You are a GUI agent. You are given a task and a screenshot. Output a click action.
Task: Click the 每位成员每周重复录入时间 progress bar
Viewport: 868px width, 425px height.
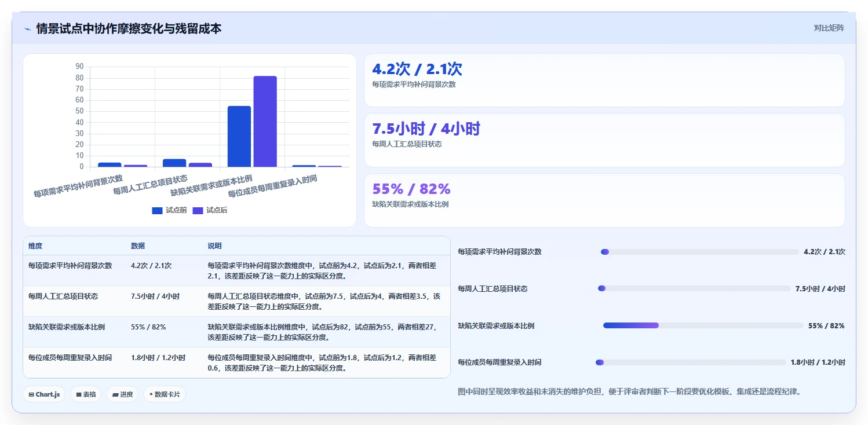point(691,362)
